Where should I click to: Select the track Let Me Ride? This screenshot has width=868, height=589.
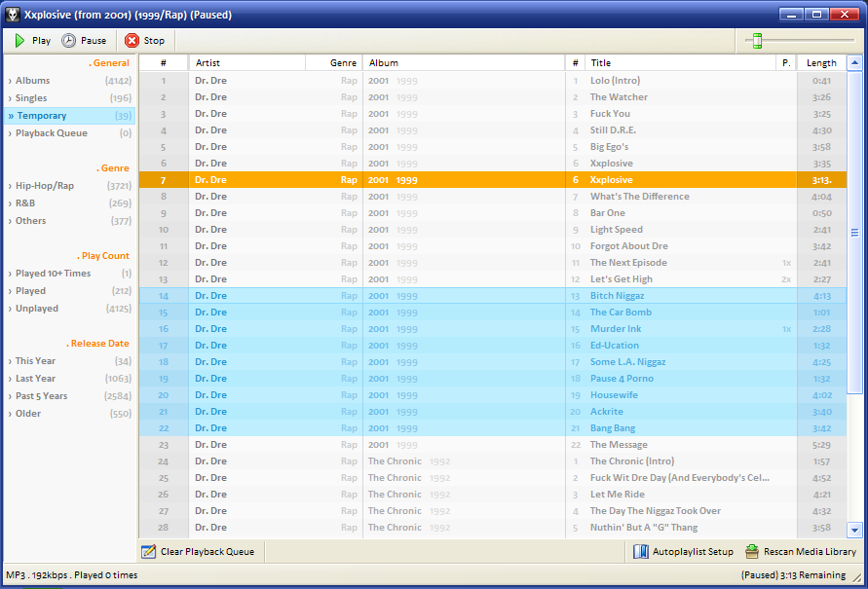pyautogui.click(x=493, y=495)
